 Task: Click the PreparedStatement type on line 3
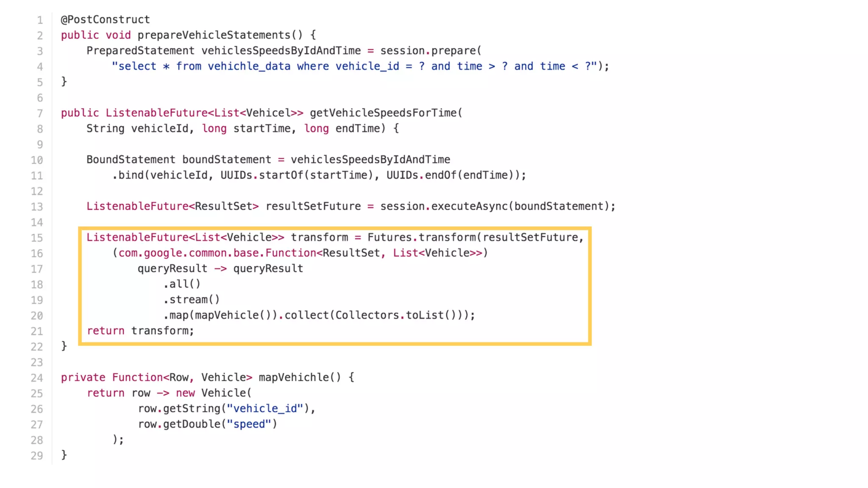140,51
